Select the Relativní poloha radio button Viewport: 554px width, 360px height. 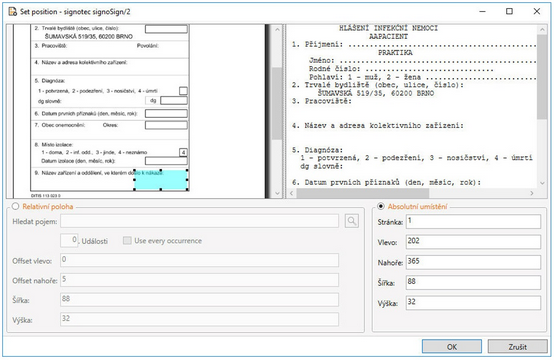pyautogui.click(x=16, y=206)
